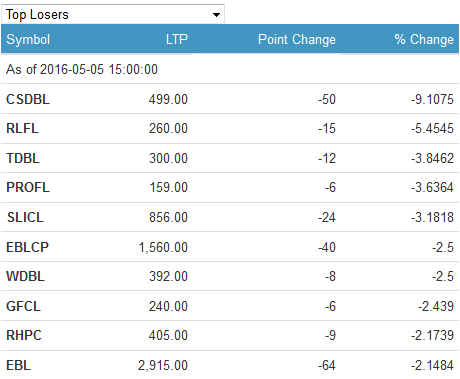Select the PROFL stock symbol
Screen dimensions: 460x379
click(x=28, y=187)
